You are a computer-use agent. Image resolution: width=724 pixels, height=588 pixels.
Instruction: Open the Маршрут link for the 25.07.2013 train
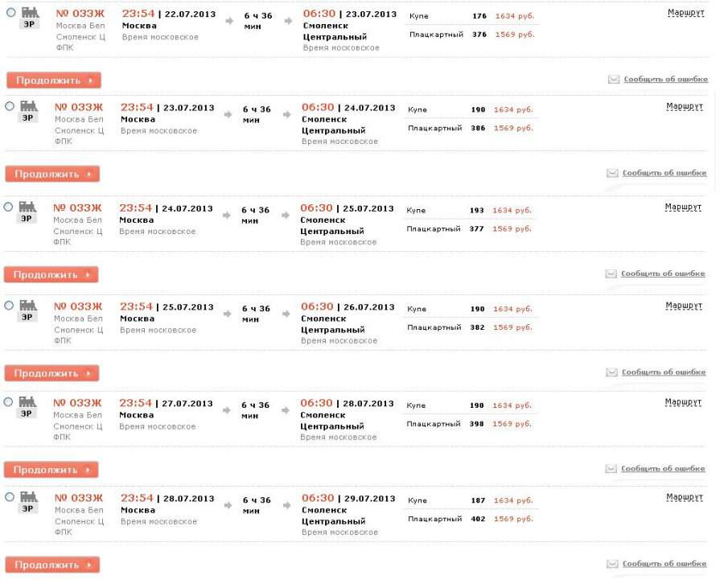click(684, 306)
